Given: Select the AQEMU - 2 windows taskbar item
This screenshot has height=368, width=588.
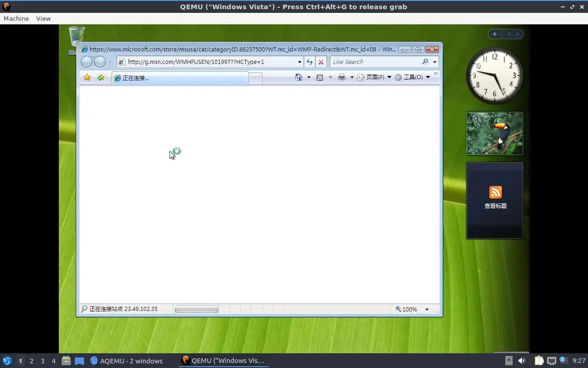Looking at the screenshot, I should click(x=126, y=361).
